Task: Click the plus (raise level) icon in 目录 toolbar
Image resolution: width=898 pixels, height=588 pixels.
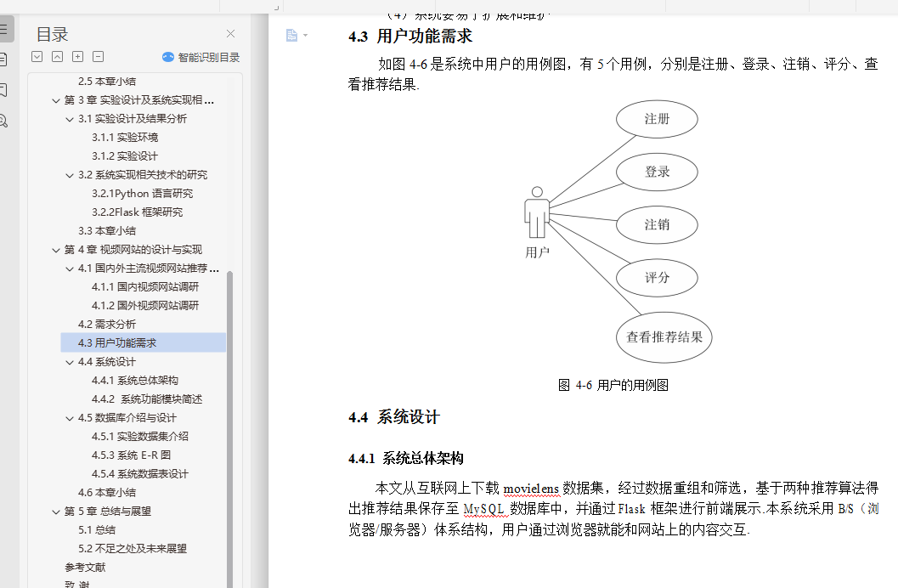Action: [78, 57]
